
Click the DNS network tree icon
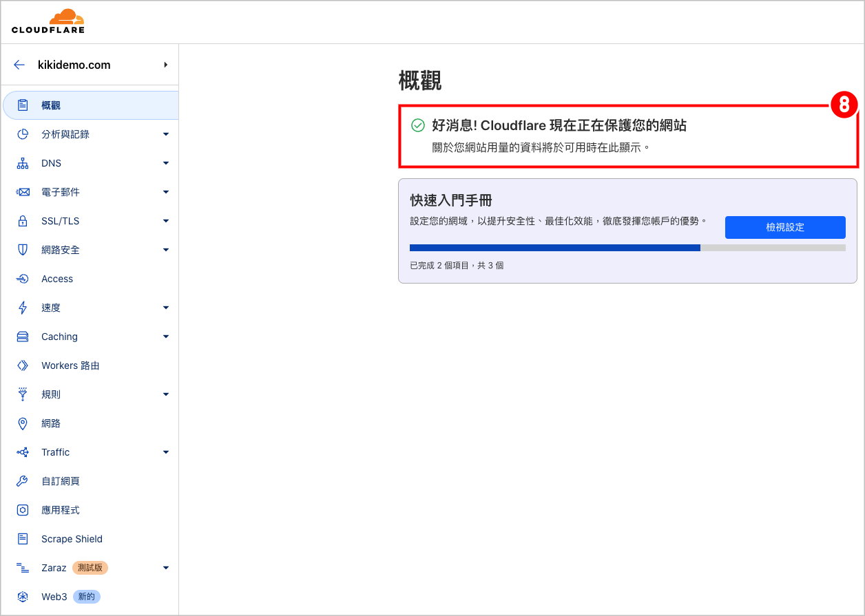(23, 163)
